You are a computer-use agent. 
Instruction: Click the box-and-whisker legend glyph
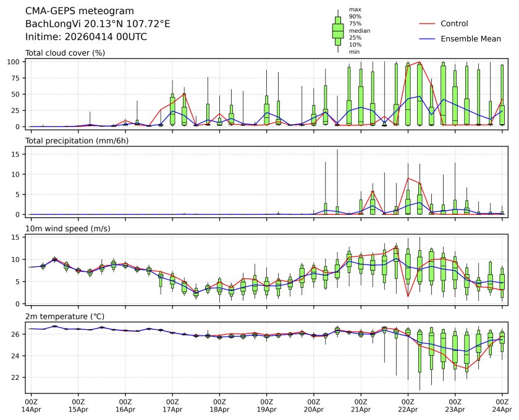tap(338, 31)
